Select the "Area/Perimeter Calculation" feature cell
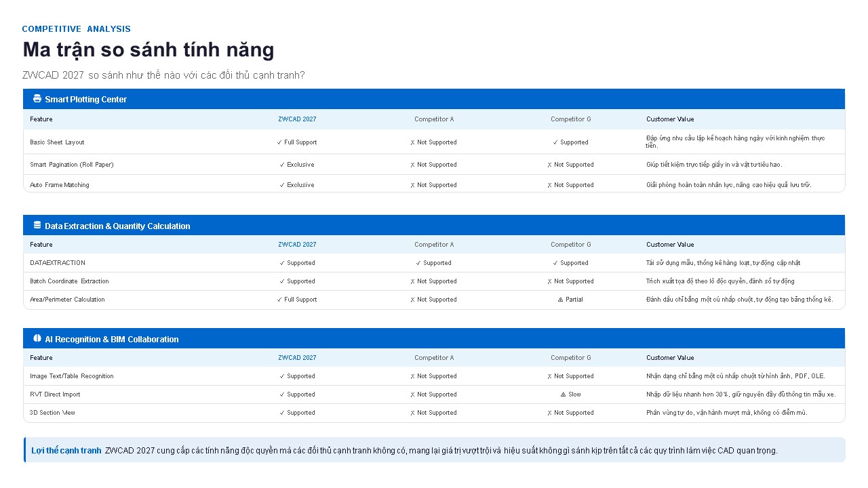Screen dimensions: 868x488 pos(67,300)
